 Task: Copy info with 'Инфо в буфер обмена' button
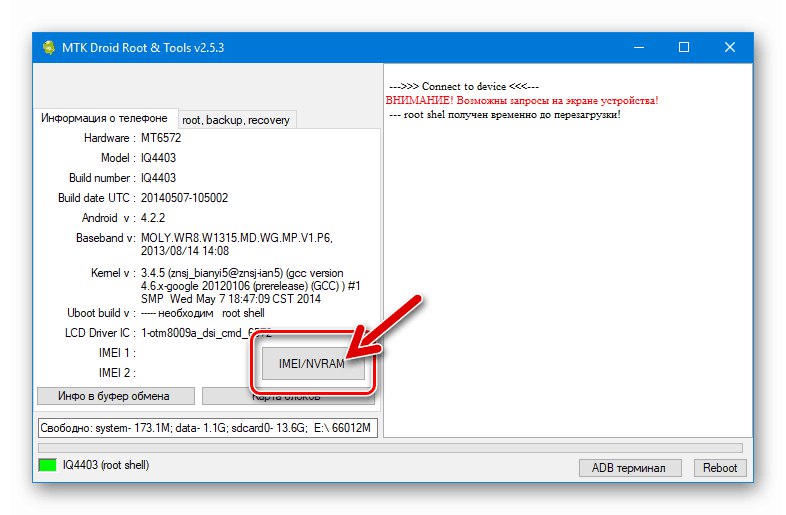(x=116, y=396)
